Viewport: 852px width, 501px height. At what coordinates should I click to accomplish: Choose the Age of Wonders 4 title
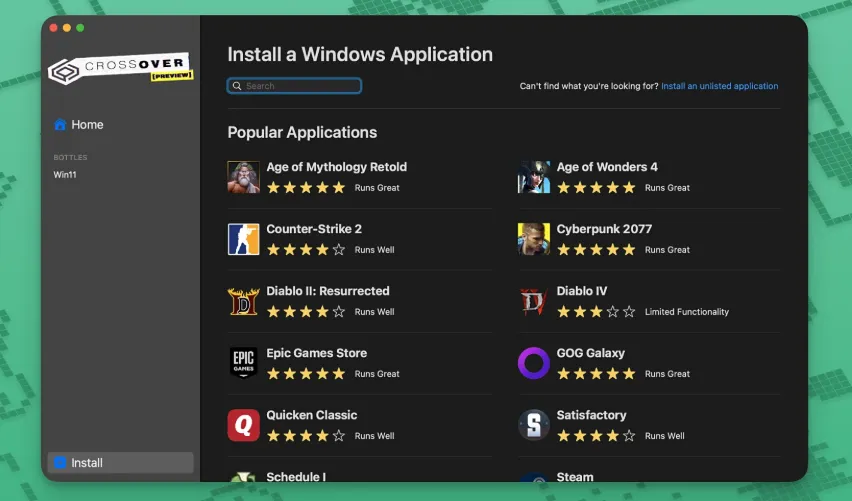point(607,167)
